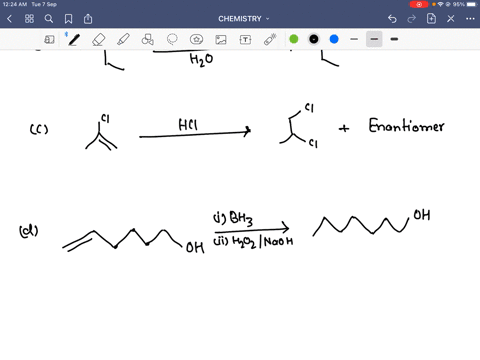Screen dimensions: 480x360
Task: Select the Pen tool
Action: [x=74, y=40]
